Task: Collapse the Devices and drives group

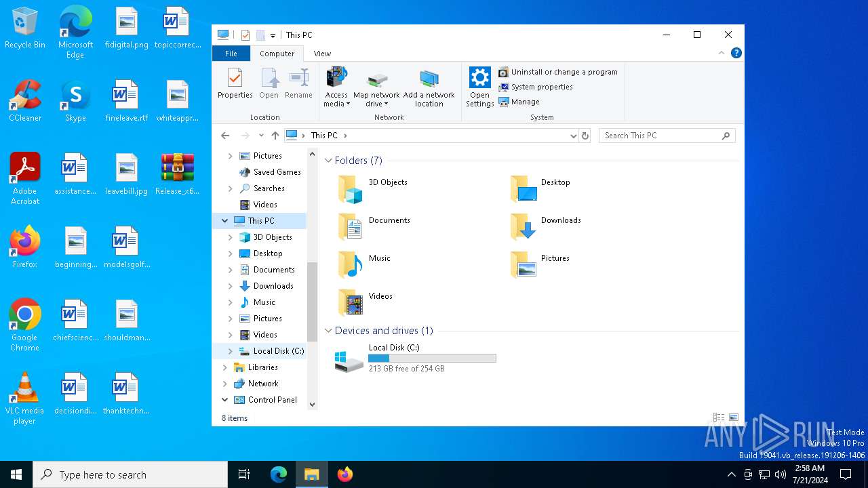Action: coord(329,331)
